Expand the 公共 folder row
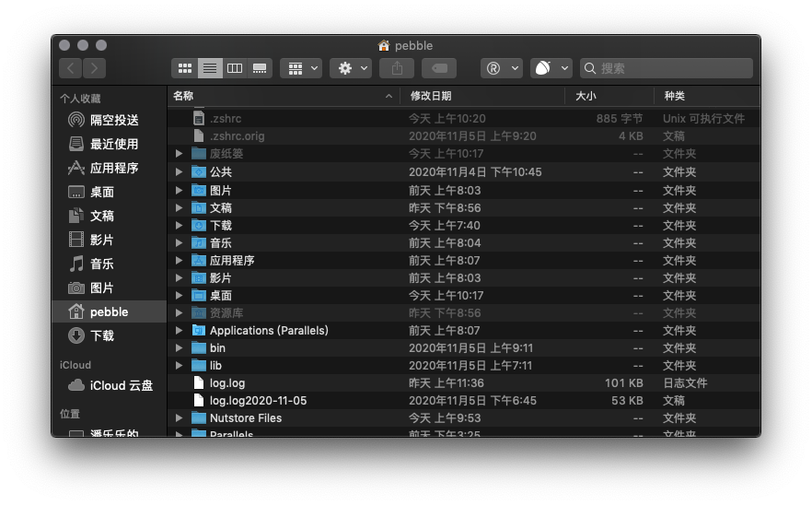Viewport: 812px width, 505px height. pos(179,171)
